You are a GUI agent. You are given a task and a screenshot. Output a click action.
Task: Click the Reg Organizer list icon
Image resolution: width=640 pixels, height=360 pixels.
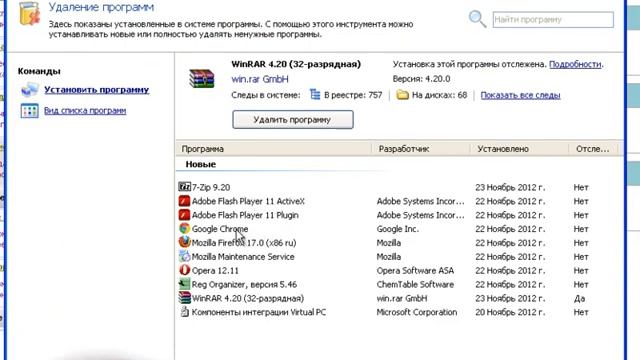point(184,284)
